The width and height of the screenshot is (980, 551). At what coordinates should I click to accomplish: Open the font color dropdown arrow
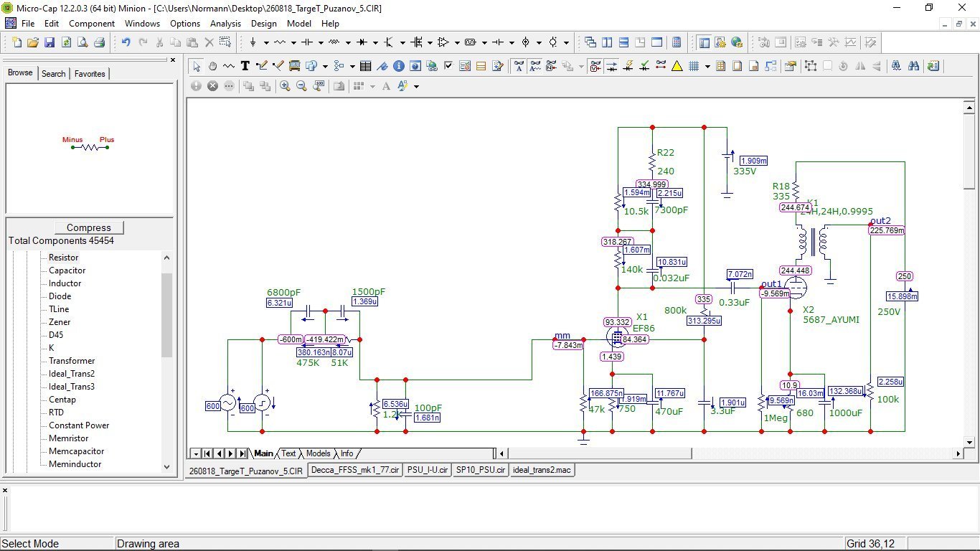[x=416, y=86]
